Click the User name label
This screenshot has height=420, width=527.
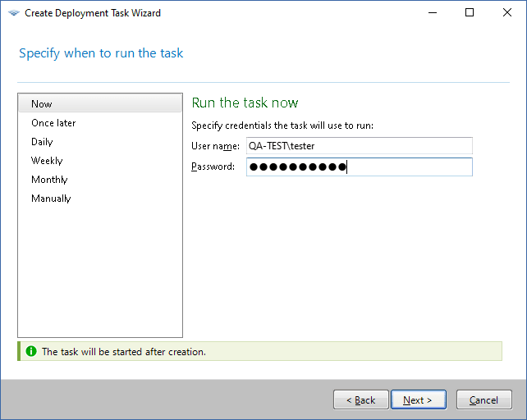click(x=215, y=146)
